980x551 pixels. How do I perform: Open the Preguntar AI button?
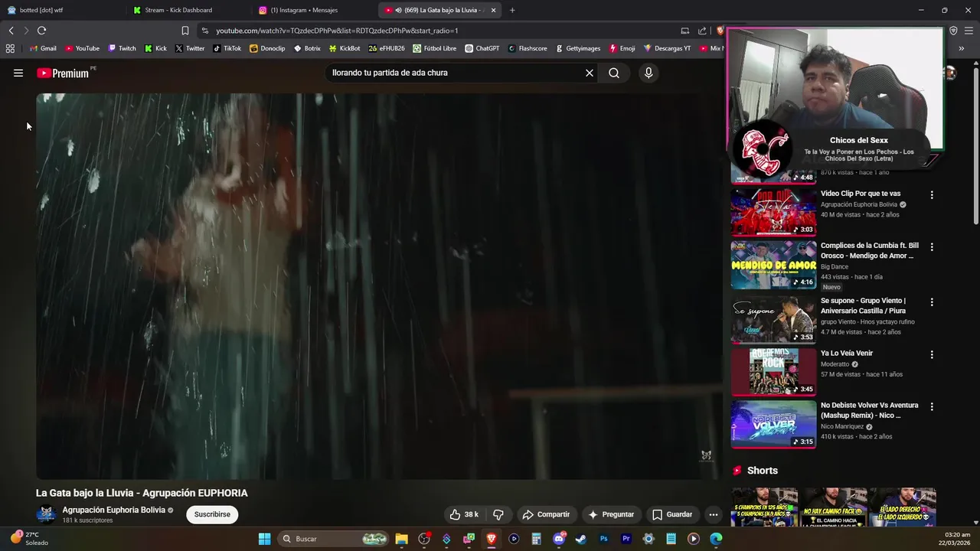(611, 514)
